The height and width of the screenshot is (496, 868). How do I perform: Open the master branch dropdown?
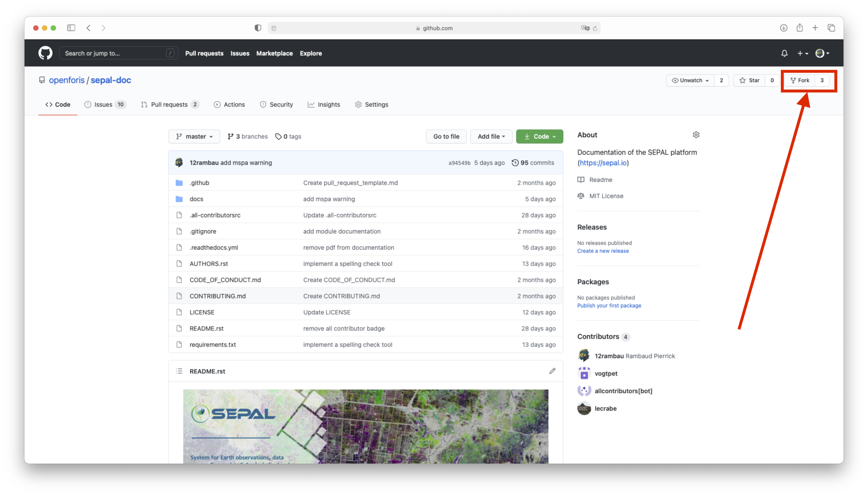coord(194,136)
